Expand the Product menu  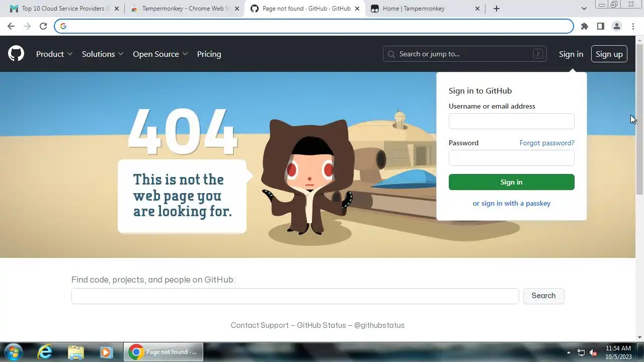pos(54,54)
